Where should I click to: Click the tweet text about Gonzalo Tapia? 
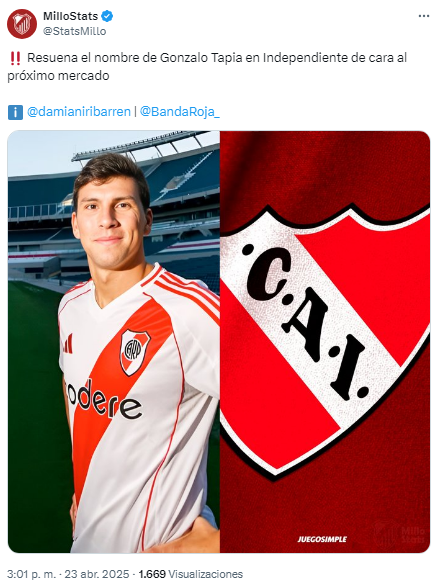[x=208, y=67]
